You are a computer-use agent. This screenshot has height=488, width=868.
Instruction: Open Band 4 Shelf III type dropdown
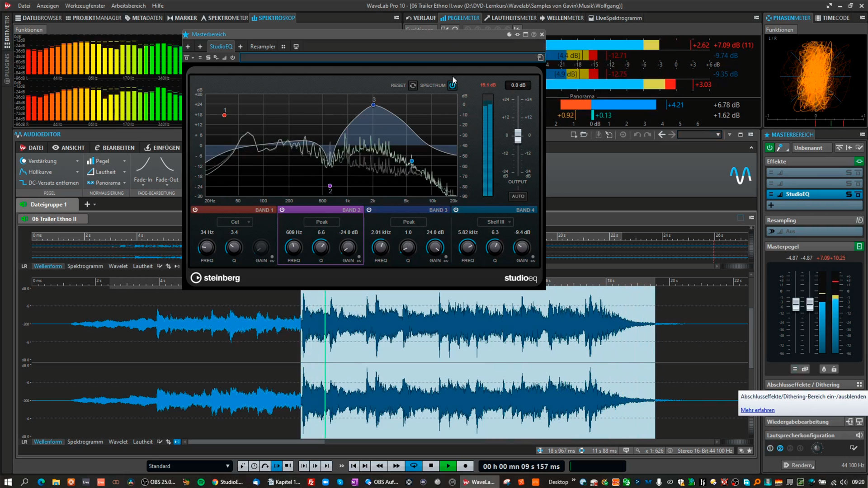[x=495, y=222]
